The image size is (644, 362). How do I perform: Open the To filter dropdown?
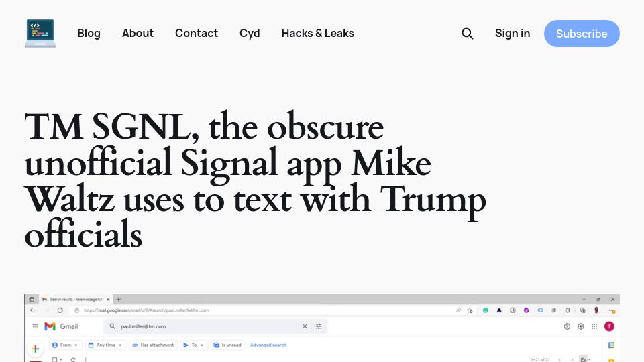click(193, 345)
